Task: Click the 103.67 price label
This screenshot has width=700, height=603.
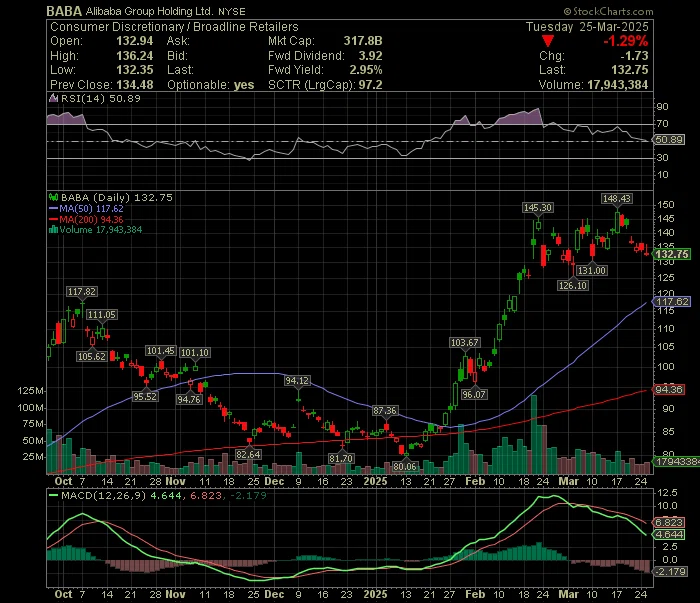Action: point(465,342)
